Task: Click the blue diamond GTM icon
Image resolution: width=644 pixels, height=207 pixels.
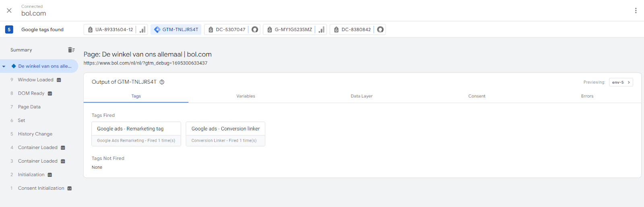Action: pyautogui.click(x=157, y=29)
